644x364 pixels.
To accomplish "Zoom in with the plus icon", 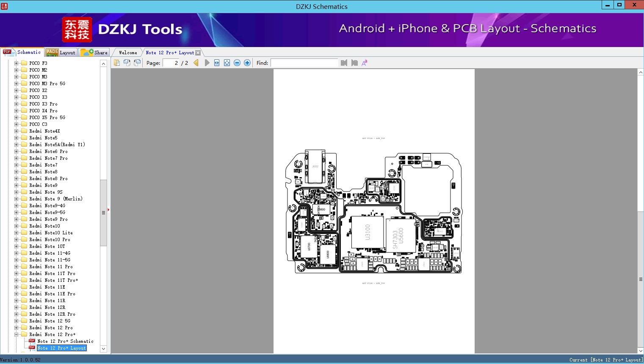I will click(247, 63).
